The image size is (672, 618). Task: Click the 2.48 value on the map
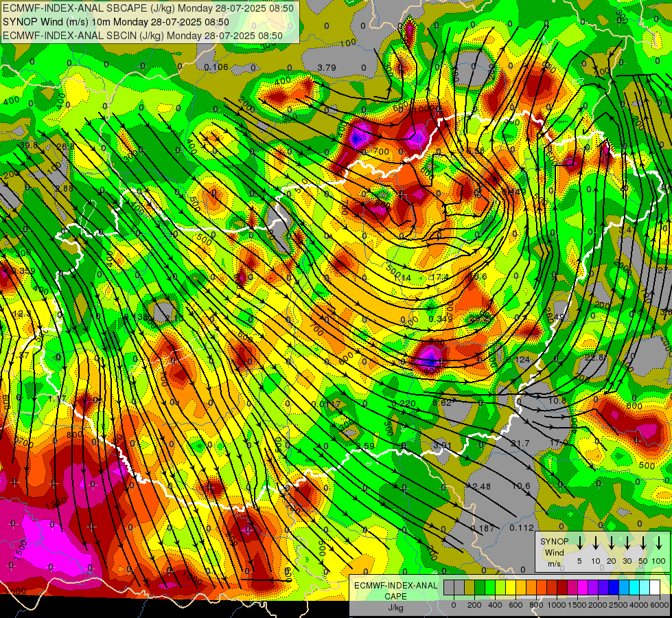pos(481,486)
